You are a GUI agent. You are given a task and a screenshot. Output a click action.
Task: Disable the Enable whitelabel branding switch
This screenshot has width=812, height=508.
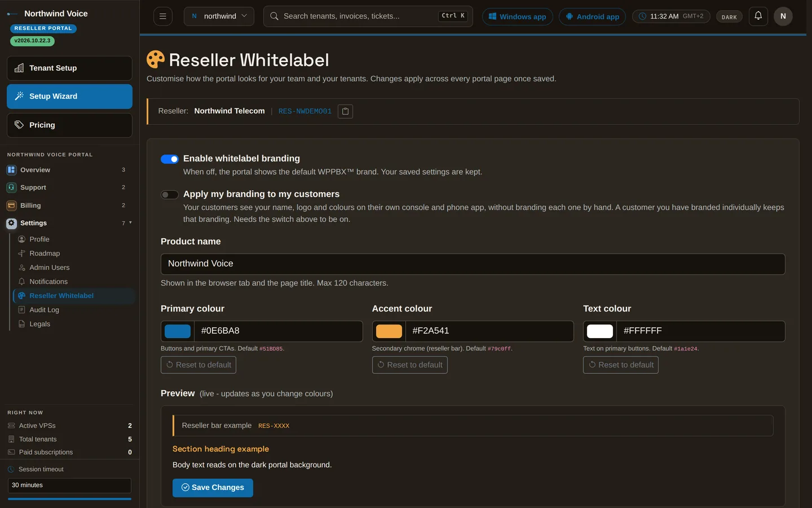coord(170,159)
